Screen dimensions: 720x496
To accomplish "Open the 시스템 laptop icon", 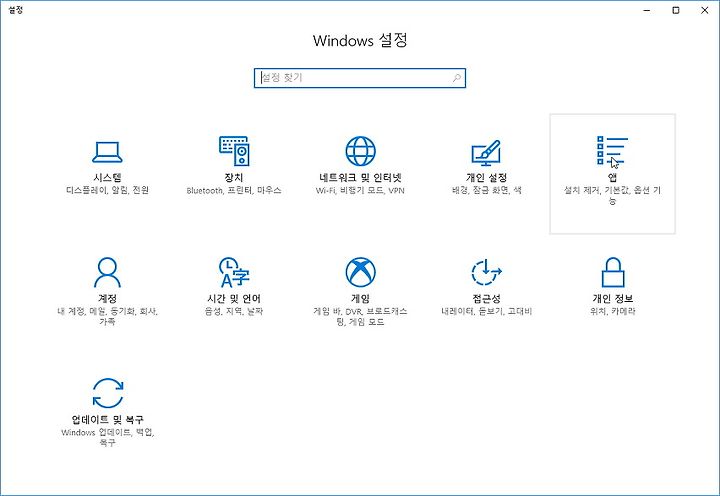I will [x=107, y=152].
